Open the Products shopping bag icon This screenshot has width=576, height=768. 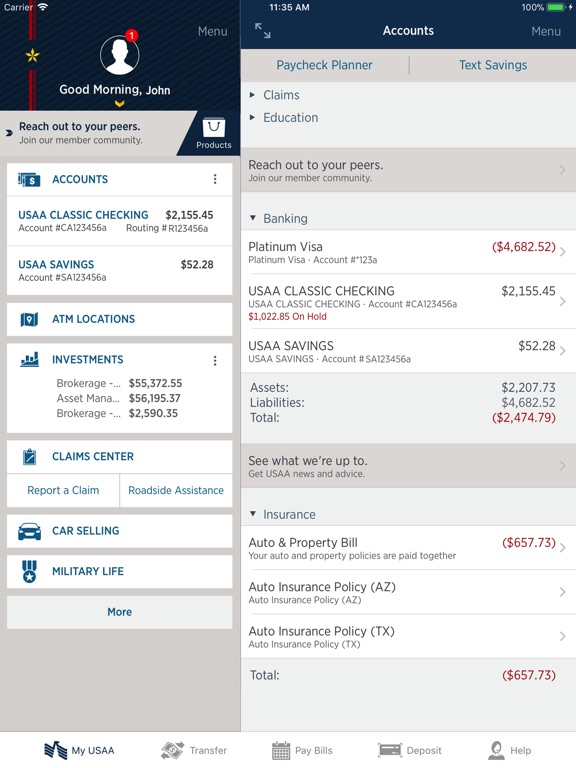click(x=214, y=128)
